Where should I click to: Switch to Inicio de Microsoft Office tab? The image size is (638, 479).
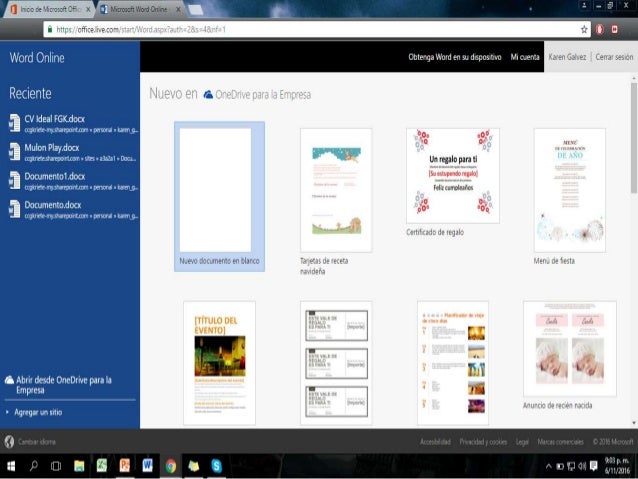tap(48, 9)
